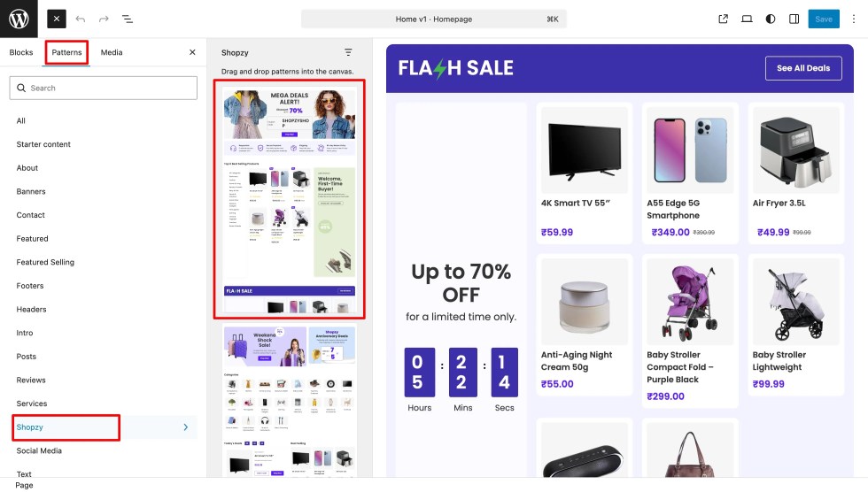
Task: Open the View site external link icon
Action: tap(723, 19)
